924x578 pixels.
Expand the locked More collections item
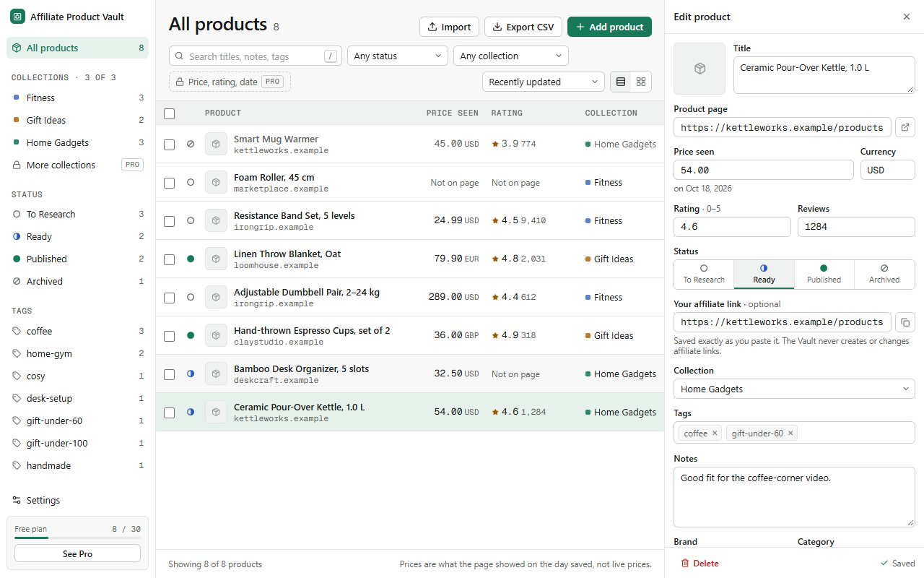point(78,165)
